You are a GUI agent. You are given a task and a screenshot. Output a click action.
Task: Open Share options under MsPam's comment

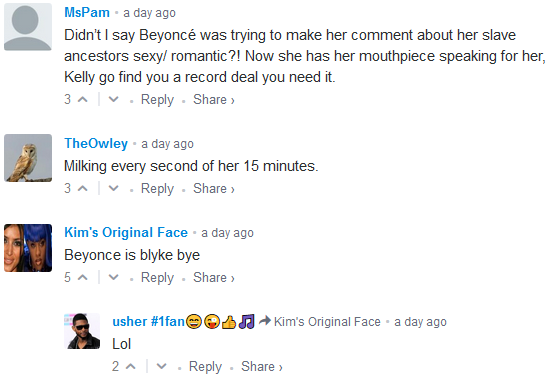214,100
